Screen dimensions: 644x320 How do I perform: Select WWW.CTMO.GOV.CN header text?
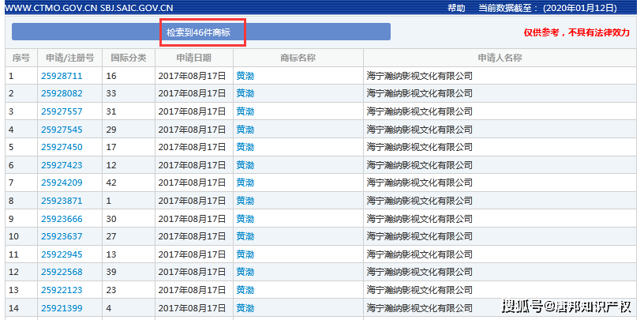(x=51, y=8)
